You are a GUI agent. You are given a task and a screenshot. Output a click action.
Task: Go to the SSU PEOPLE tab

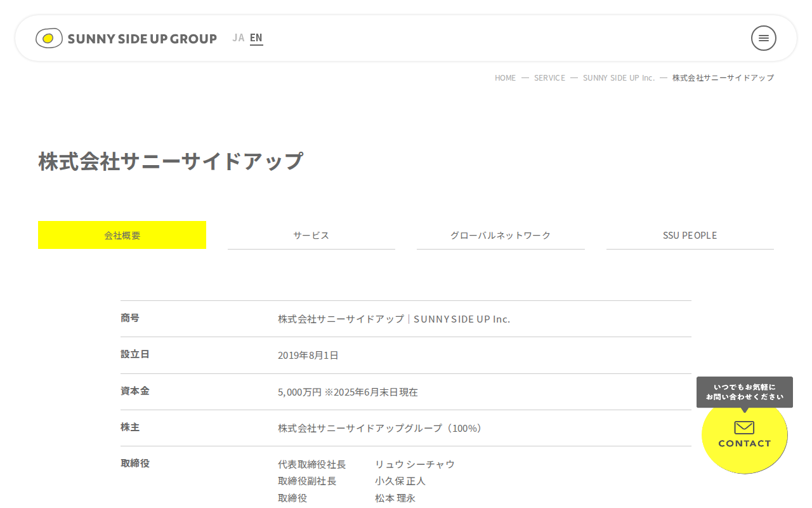690,235
